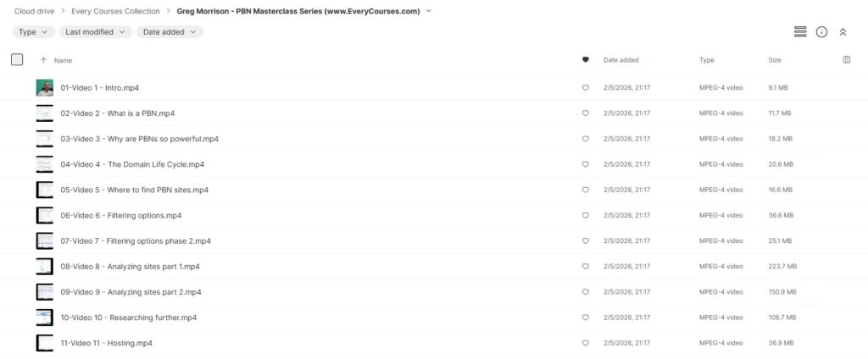868x359 pixels.
Task: Open the Date added filter dropdown
Action: (170, 32)
